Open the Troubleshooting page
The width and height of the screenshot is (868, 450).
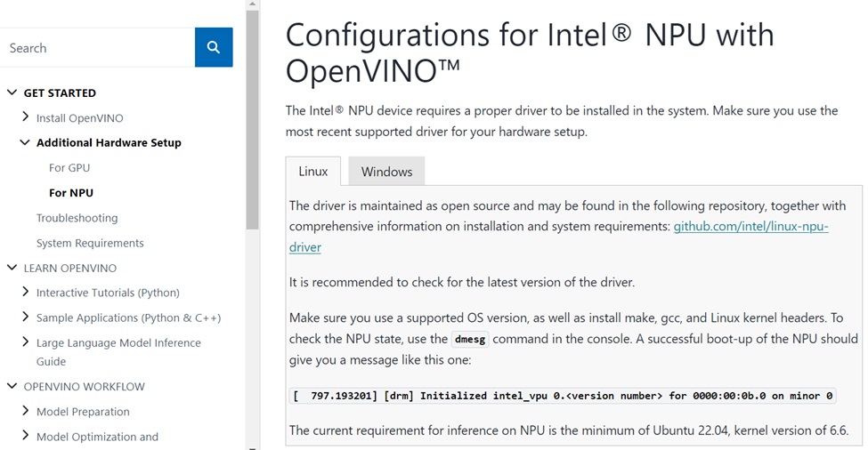coord(77,218)
